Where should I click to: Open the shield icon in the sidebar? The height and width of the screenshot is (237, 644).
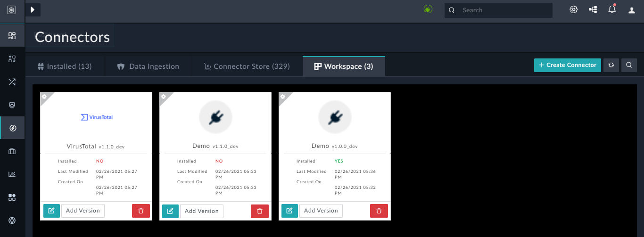(12, 105)
